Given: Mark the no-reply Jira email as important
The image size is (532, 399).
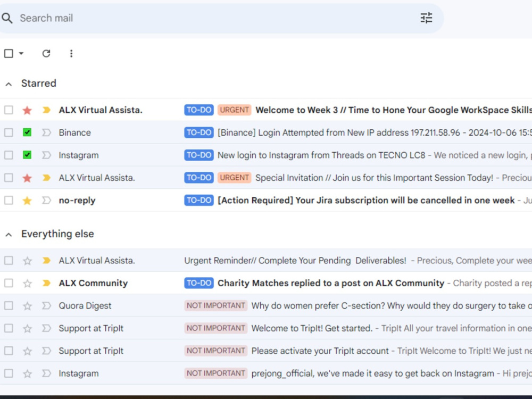Looking at the screenshot, I should pos(46,200).
